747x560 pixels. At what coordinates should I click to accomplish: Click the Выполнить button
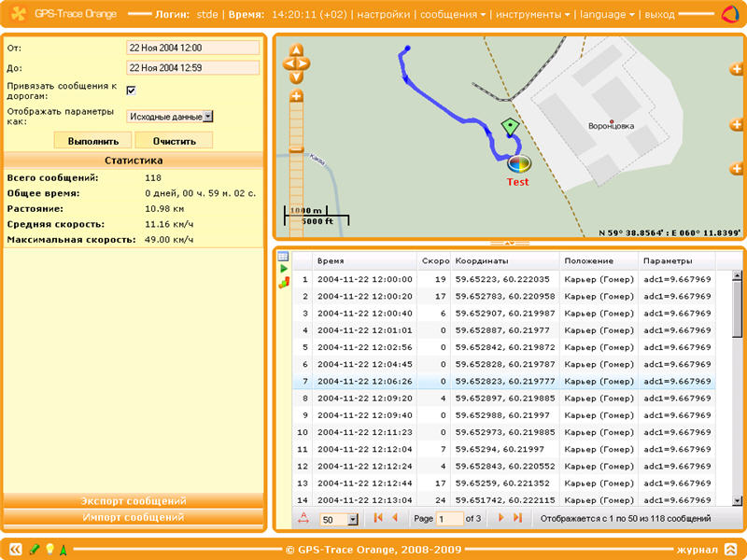[x=92, y=141]
